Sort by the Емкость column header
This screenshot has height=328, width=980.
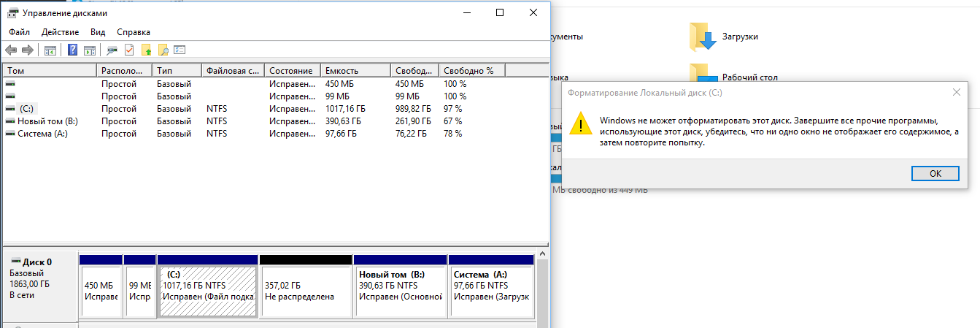[356, 71]
